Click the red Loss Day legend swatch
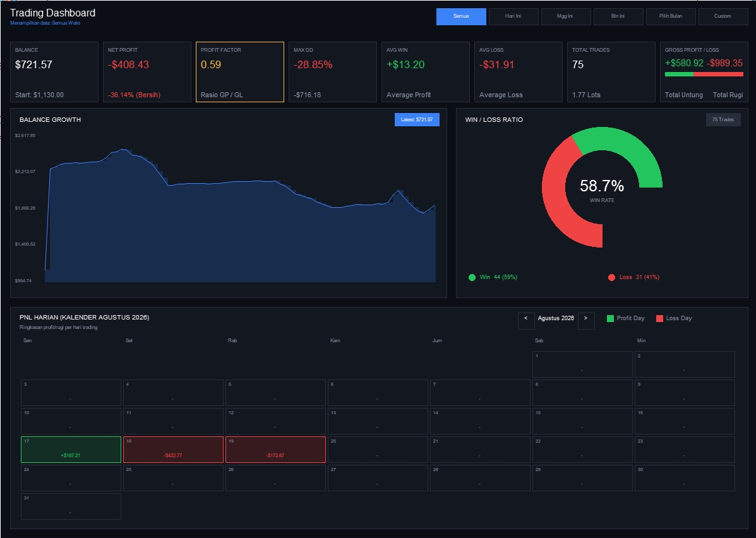 pos(659,318)
